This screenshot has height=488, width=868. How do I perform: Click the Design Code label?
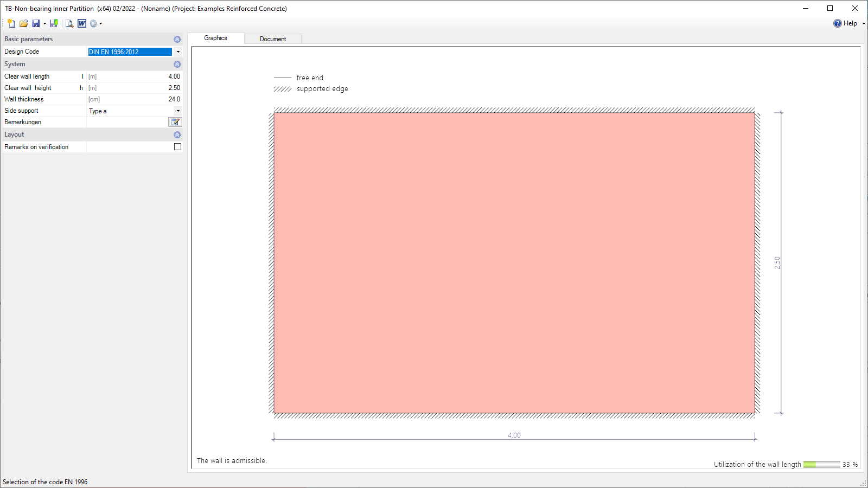[22, 52]
